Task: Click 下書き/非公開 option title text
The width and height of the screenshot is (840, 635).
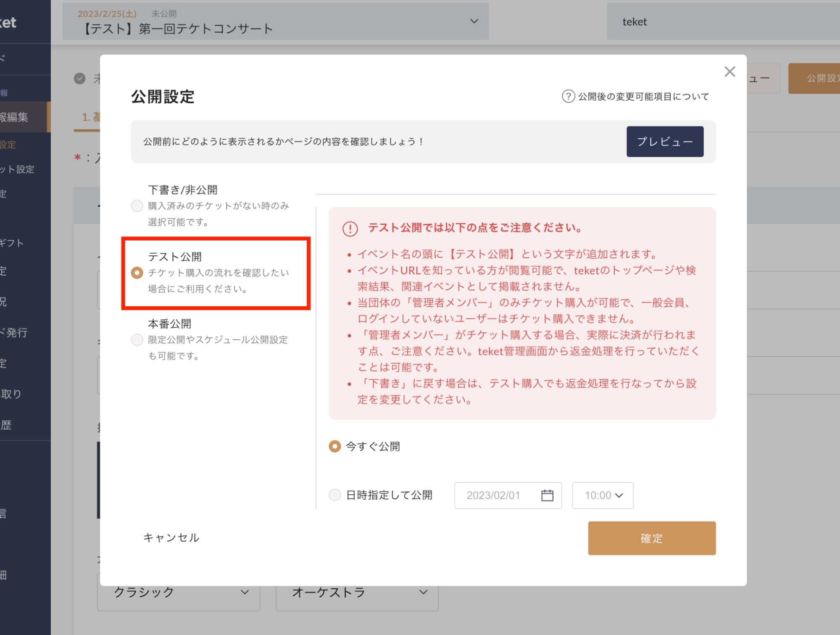Action: [x=183, y=190]
